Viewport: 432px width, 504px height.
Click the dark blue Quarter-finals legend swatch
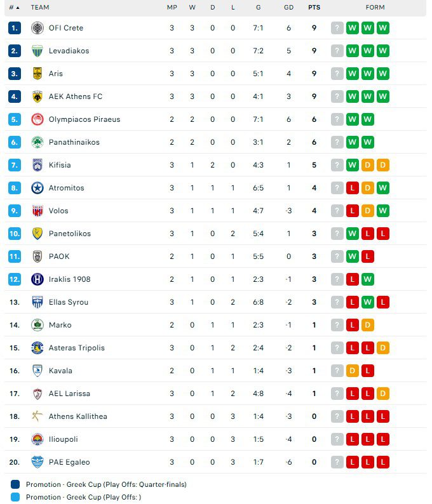(x=16, y=484)
